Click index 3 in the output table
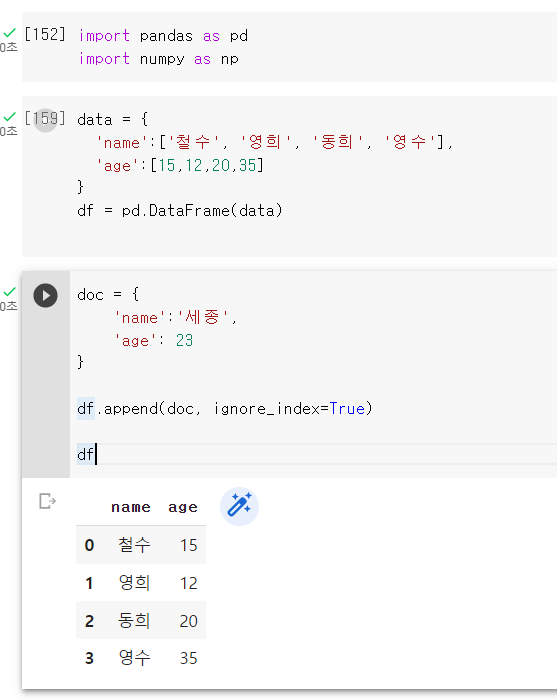This screenshot has width=557, height=700. click(x=89, y=658)
